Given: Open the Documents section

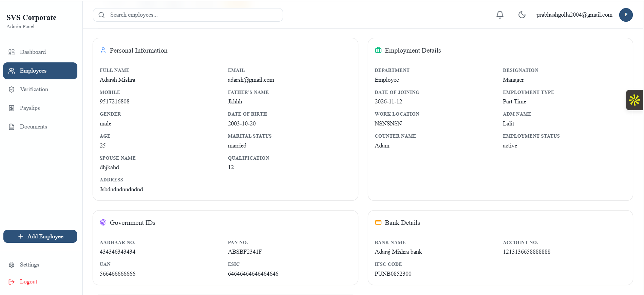Looking at the screenshot, I should coord(40,127).
